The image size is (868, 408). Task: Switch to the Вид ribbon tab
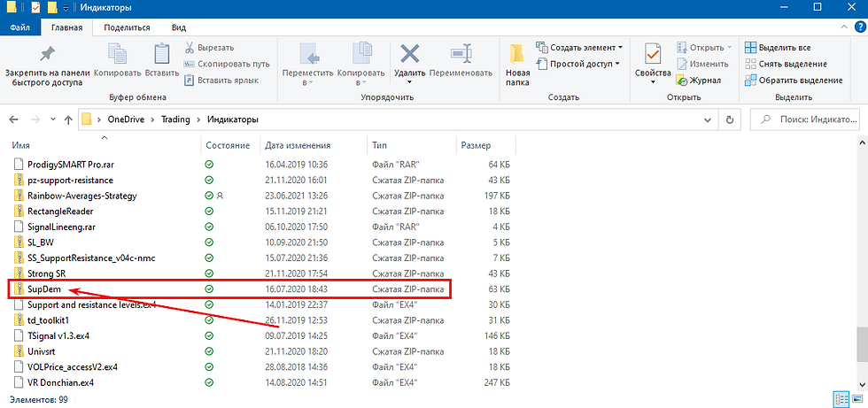[x=179, y=27]
